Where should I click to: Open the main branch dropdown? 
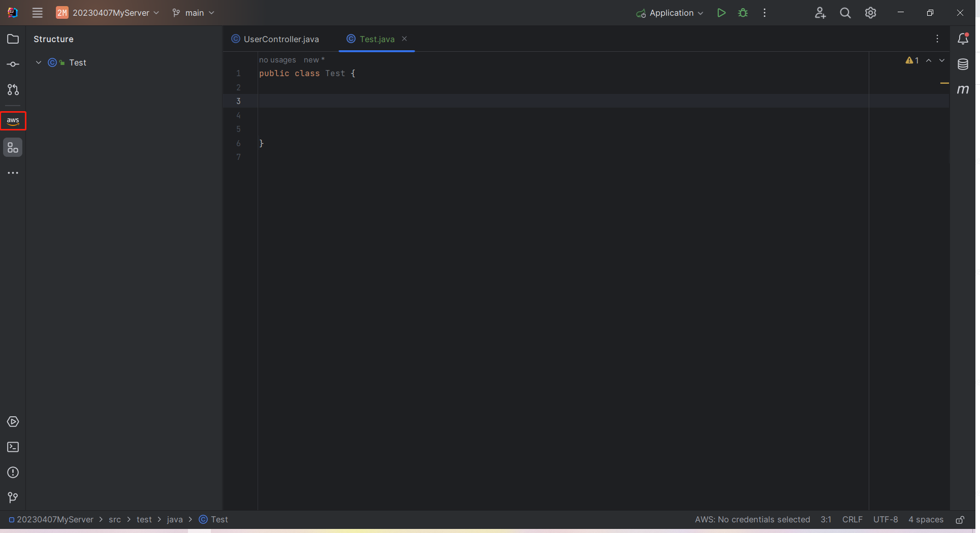[x=194, y=13]
